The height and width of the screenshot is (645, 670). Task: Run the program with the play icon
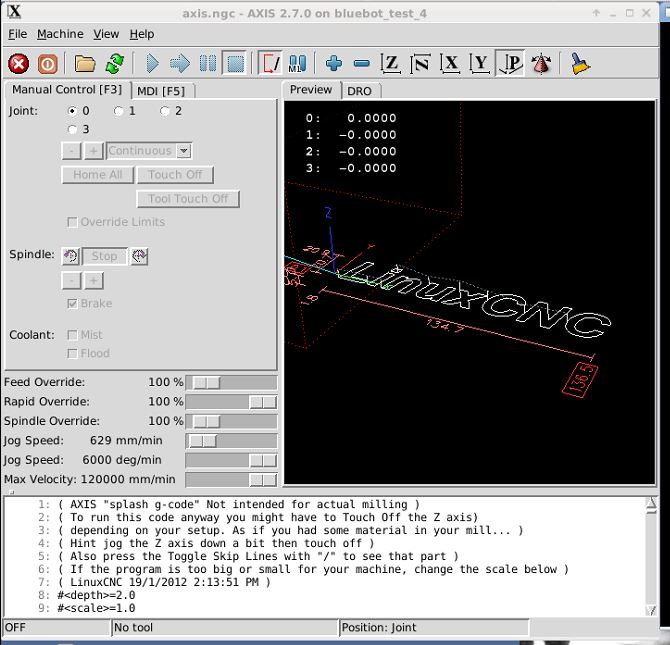[152, 64]
